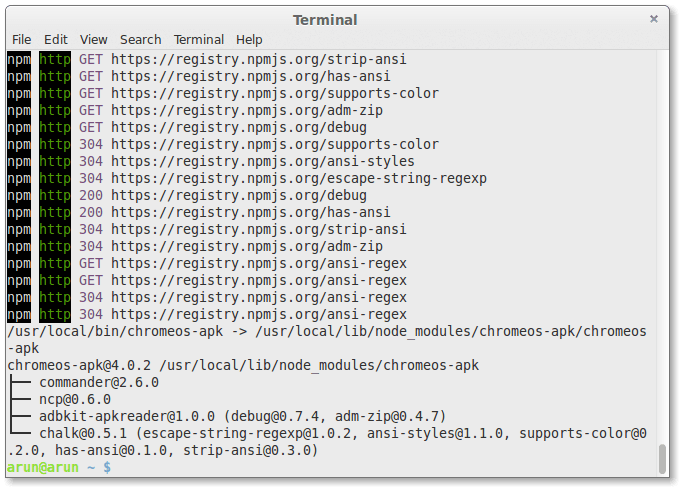679x487 pixels.
Task: Open the File menu
Action: click(x=21, y=39)
